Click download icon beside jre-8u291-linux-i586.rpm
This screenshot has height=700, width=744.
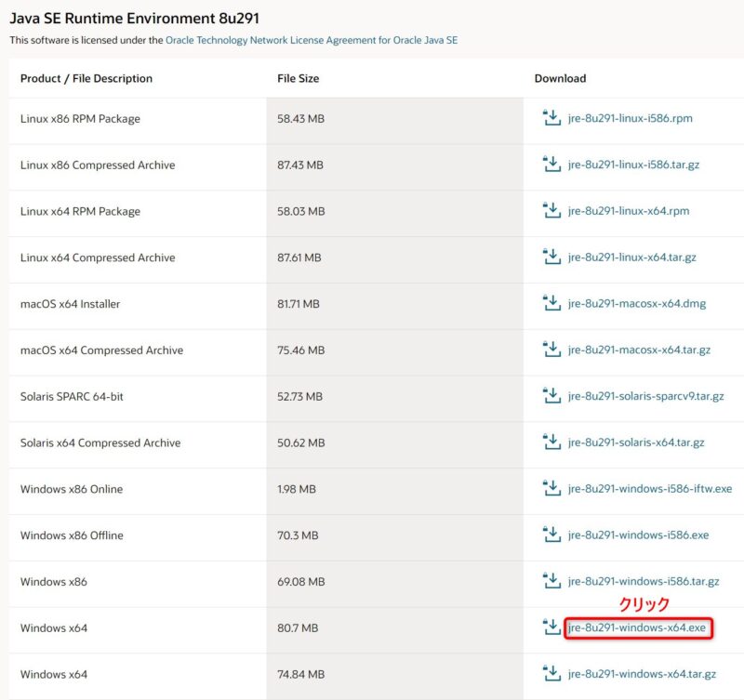click(x=551, y=118)
